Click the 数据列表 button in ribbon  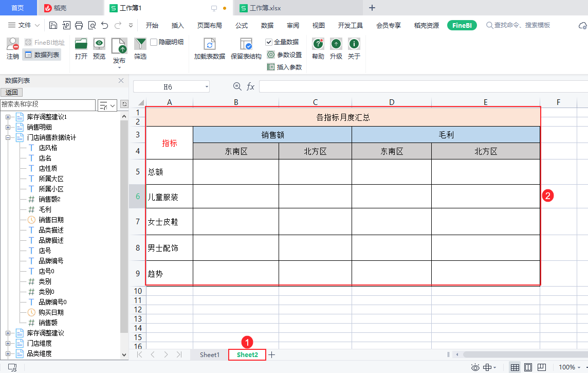click(42, 55)
